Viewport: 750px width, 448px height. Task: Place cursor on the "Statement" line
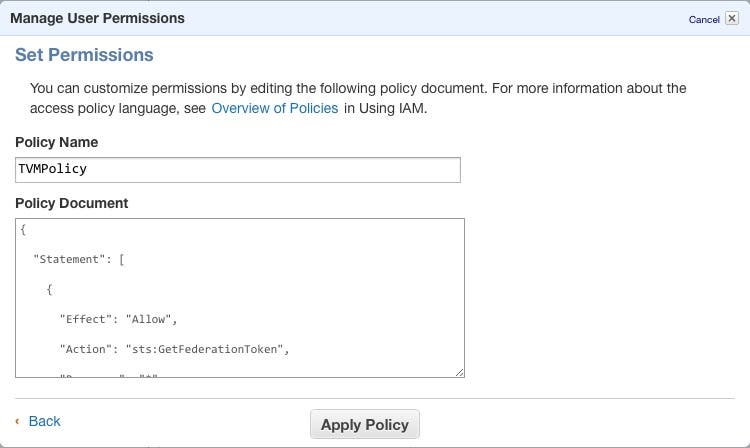[x=78, y=259]
